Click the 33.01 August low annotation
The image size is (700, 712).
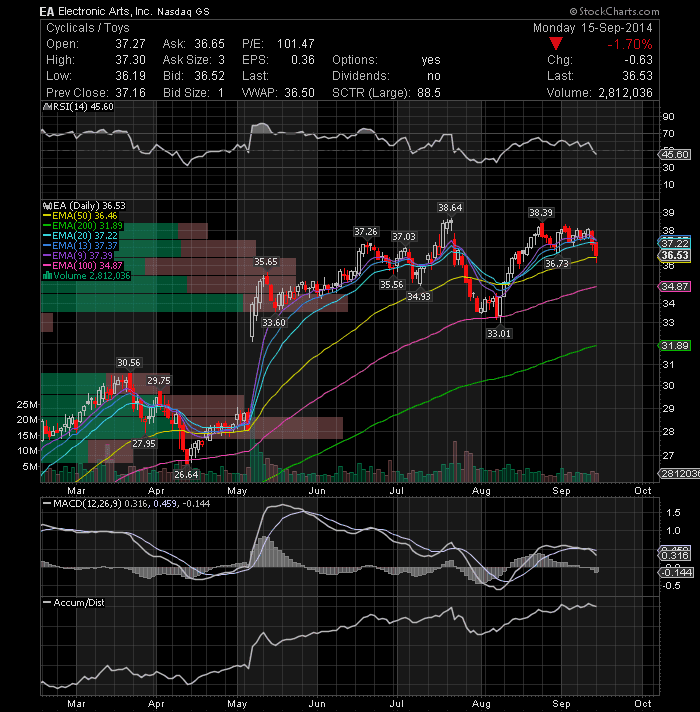point(498,333)
